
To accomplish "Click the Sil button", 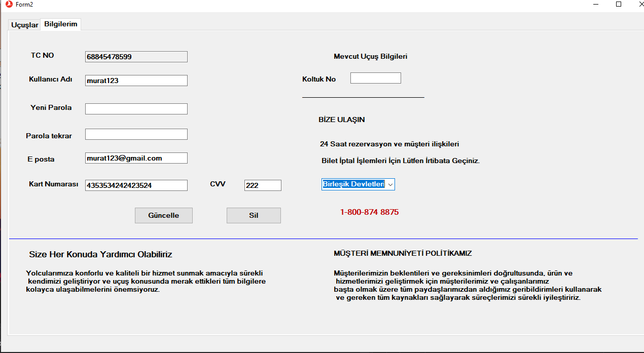I will coord(254,215).
